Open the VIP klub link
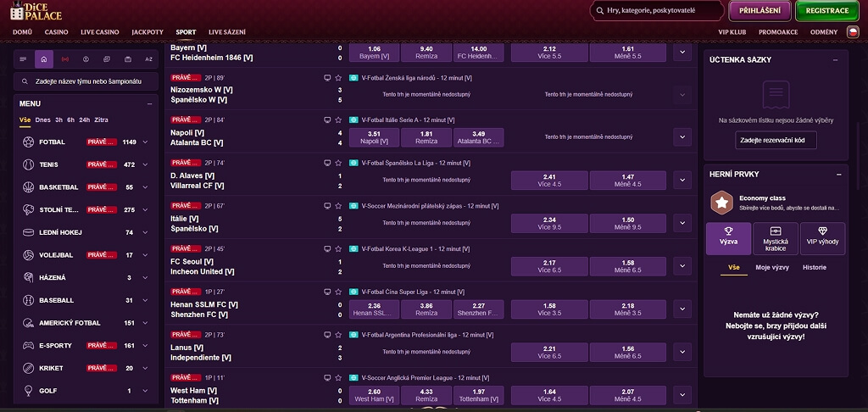The height and width of the screenshot is (412, 868). pyautogui.click(x=732, y=32)
